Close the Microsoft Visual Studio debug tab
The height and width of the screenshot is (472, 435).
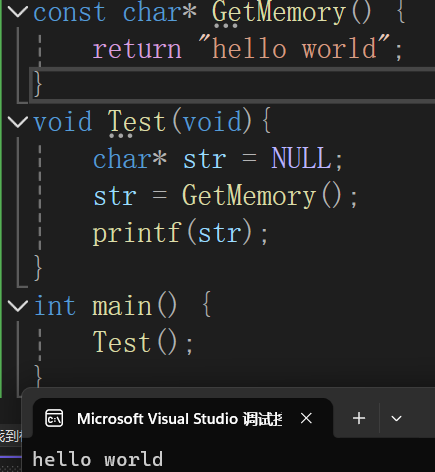(x=306, y=418)
